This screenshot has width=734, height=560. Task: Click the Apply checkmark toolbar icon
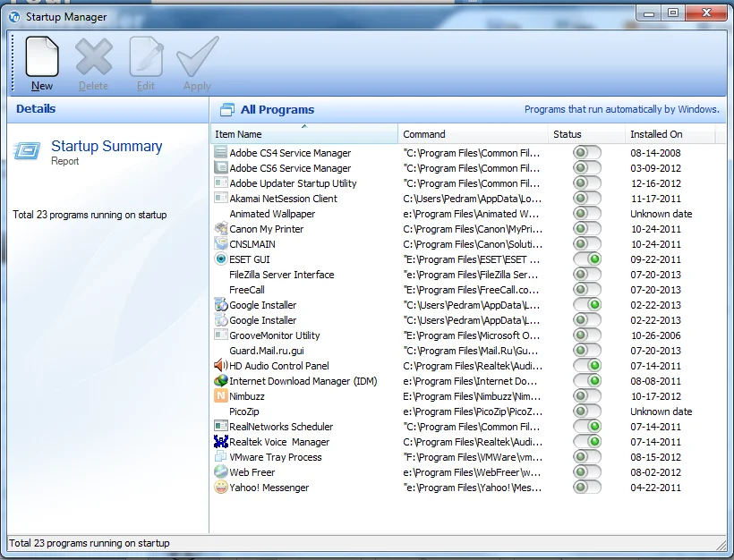(197, 56)
